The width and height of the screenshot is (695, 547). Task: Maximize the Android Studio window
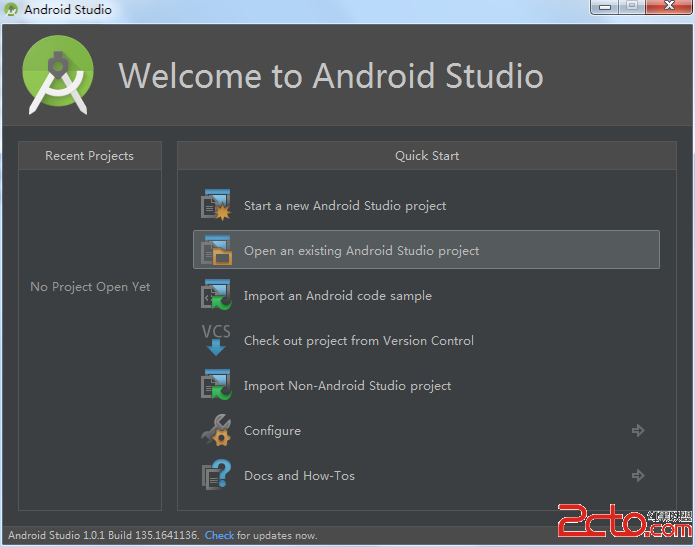tap(632, 6)
